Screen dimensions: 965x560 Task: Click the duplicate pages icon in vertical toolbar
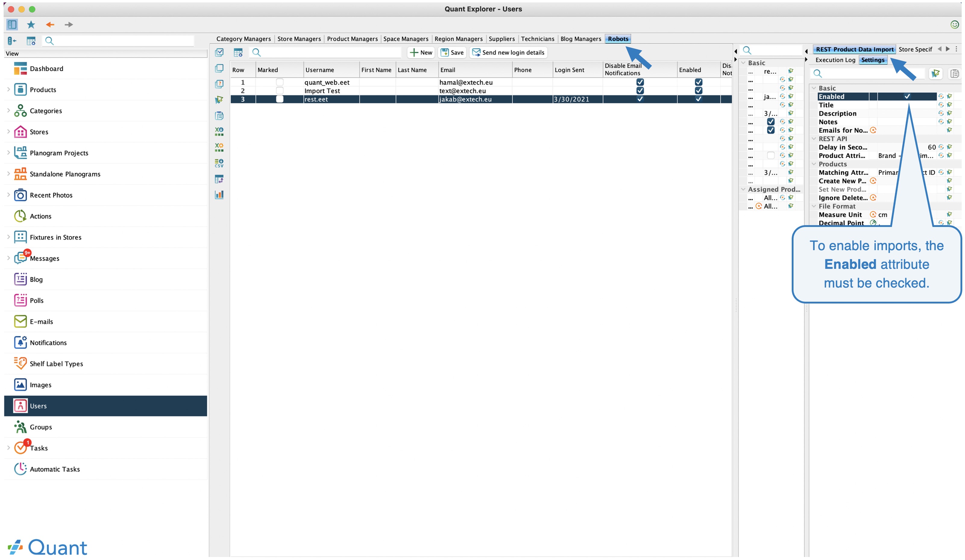(x=219, y=68)
